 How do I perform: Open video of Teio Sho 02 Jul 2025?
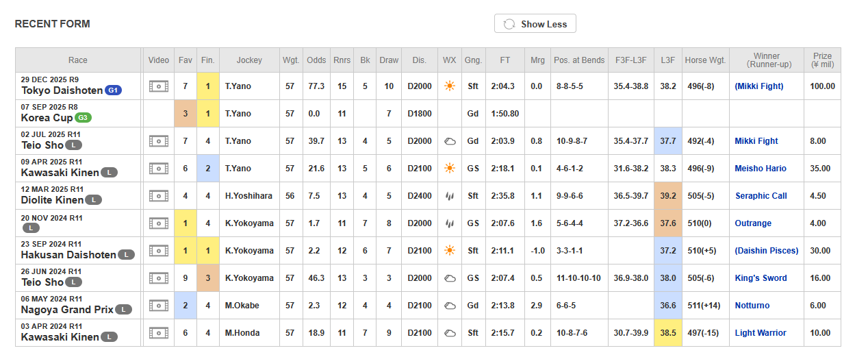pos(158,141)
